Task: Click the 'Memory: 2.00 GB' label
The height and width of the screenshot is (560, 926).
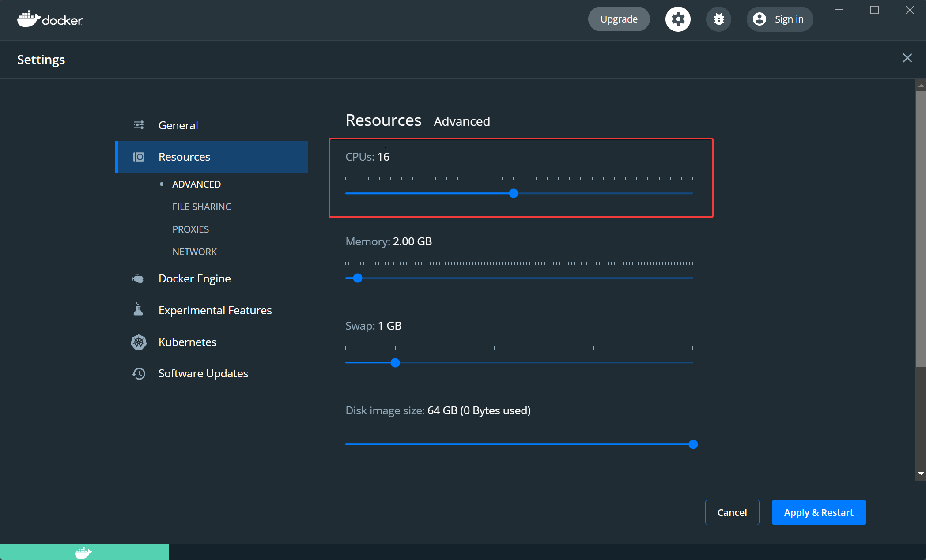Action: [x=389, y=241]
